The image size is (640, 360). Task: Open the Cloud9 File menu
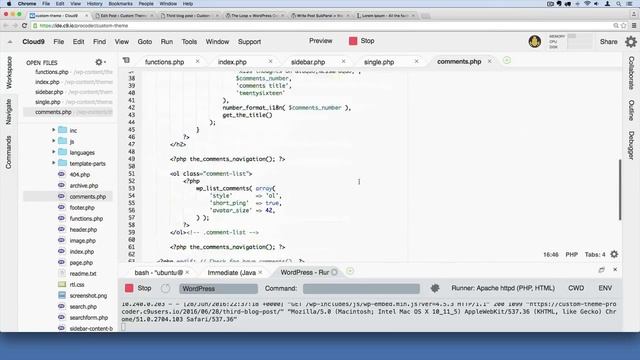click(59, 42)
